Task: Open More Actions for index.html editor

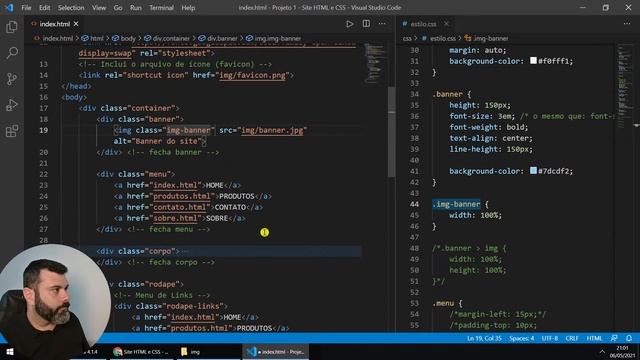Action: [x=382, y=24]
